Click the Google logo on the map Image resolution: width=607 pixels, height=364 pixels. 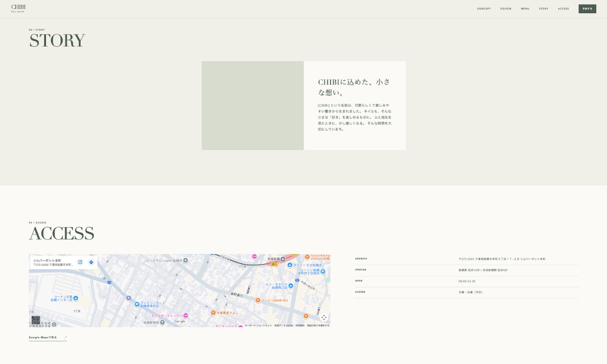[x=180, y=321]
